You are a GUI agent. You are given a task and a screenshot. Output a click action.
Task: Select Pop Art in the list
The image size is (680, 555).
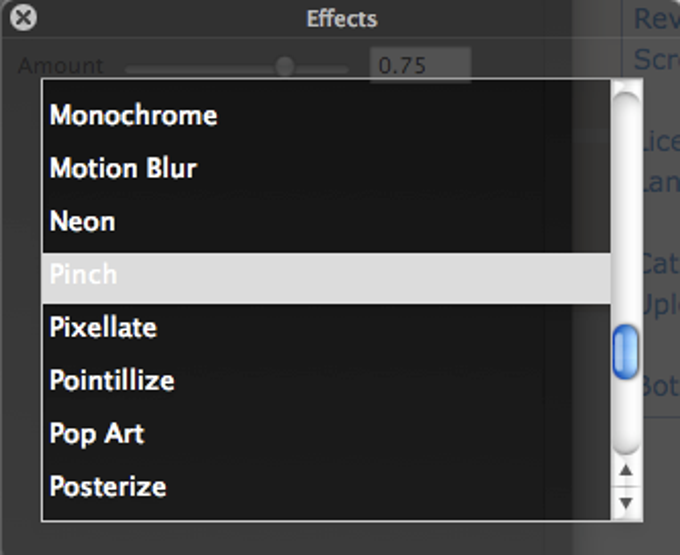tap(326, 434)
